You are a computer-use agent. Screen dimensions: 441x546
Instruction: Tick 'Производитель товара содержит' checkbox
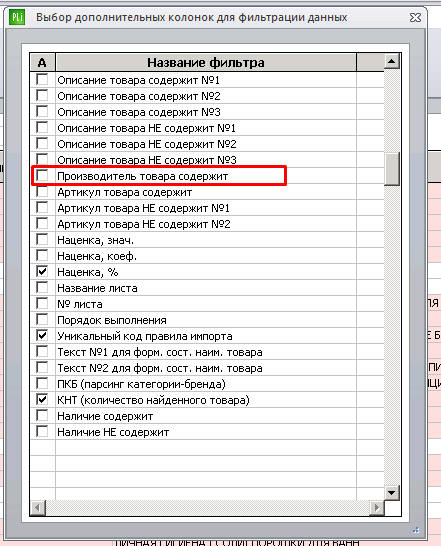(42, 175)
